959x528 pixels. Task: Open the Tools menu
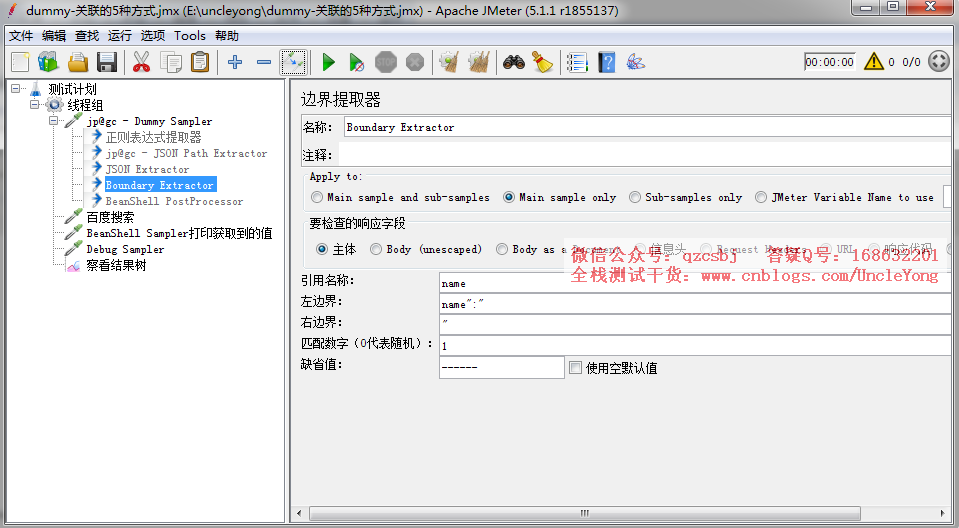click(x=190, y=35)
